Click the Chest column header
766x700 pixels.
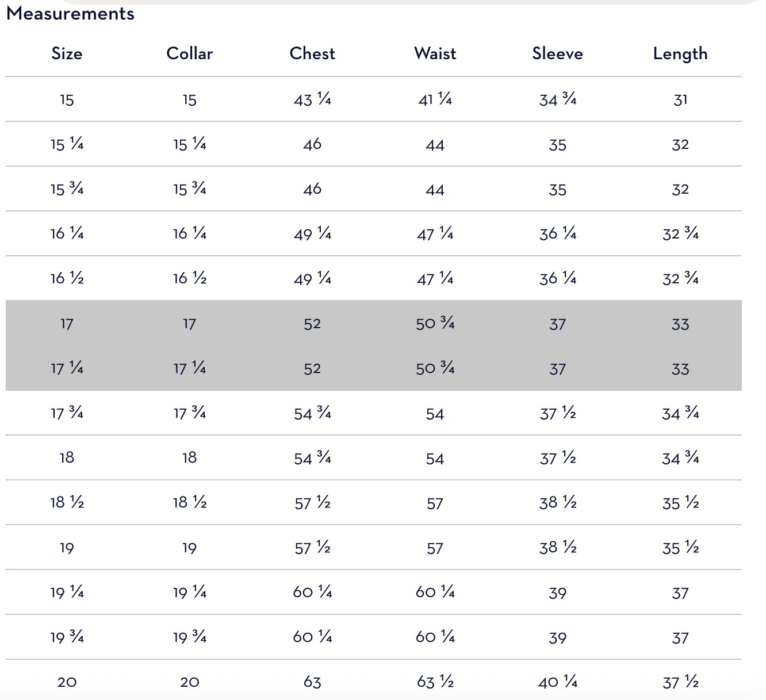coord(312,53)
